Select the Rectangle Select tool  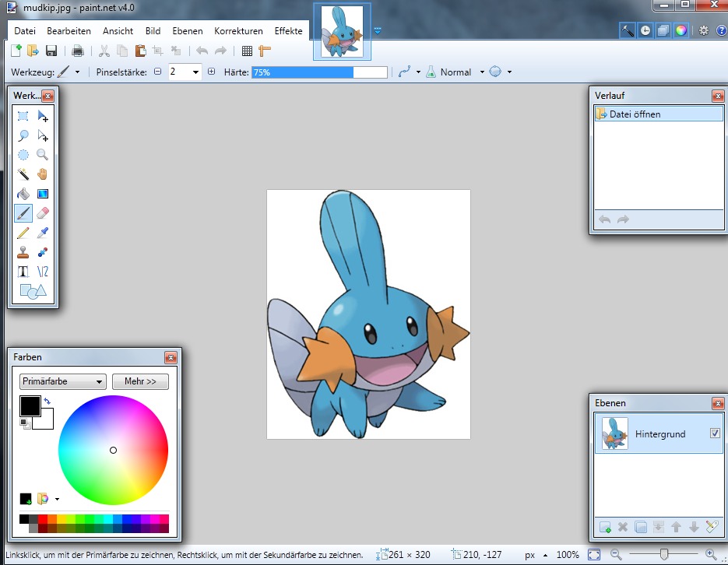click(x=23, y=116)
